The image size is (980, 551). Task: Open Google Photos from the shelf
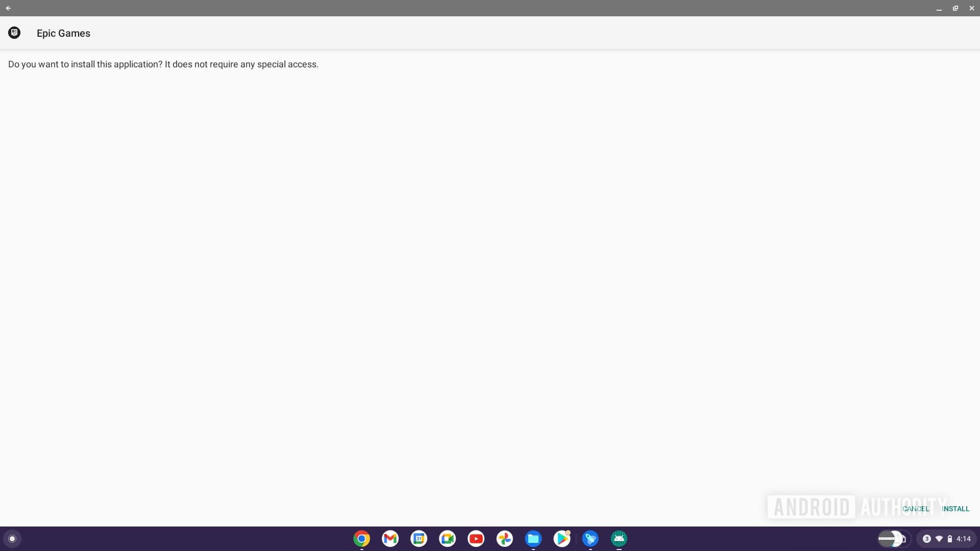click(504, 539)
